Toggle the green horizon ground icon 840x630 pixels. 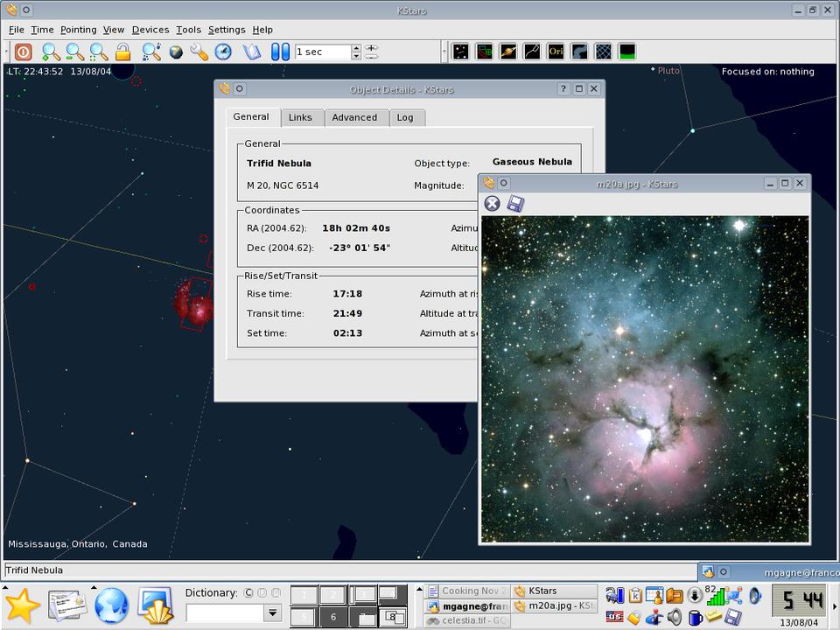pyautogui.click(x=626, y=52)
